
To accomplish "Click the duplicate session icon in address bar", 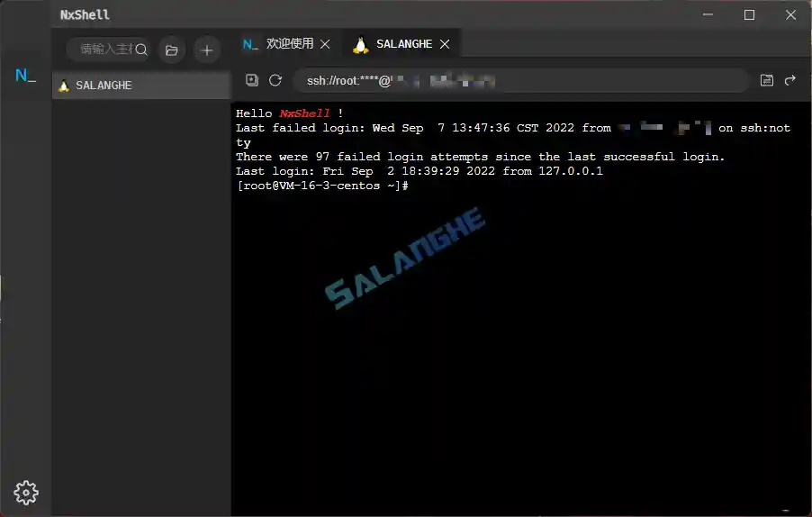I will [x=252, y=80].
